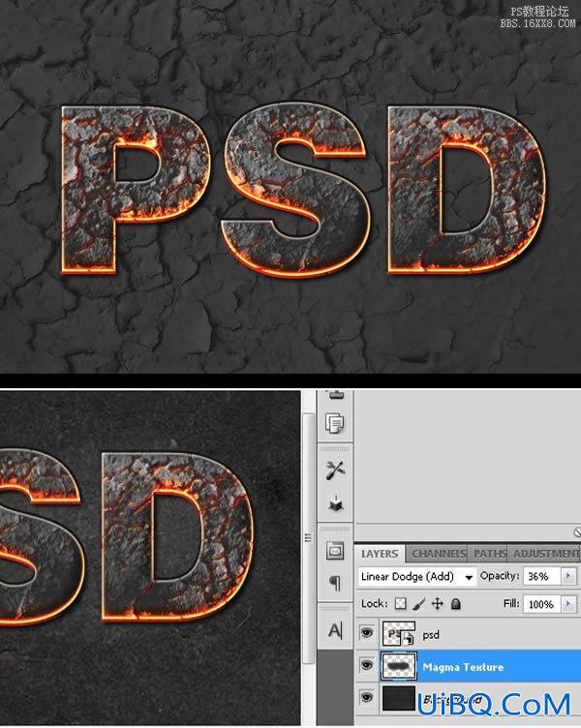Viewport: 581px width, 728px height.
Task: Select the psd layer thumbnail
Action: point(398,634)
